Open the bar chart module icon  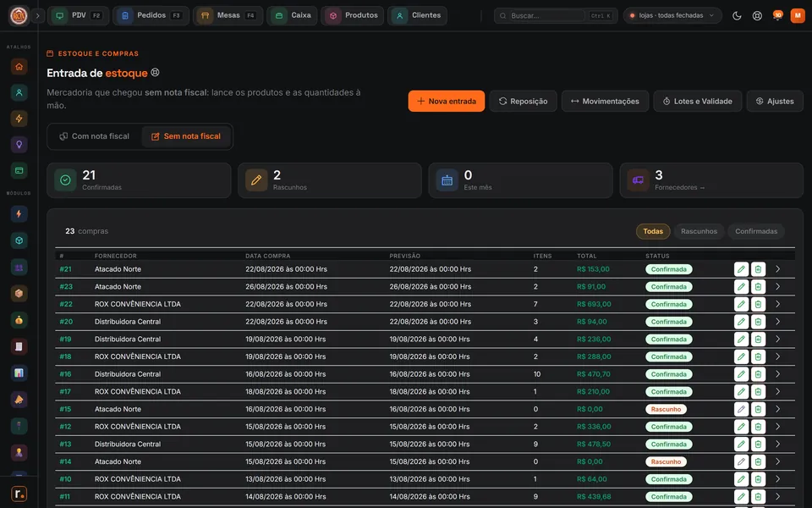19,373
